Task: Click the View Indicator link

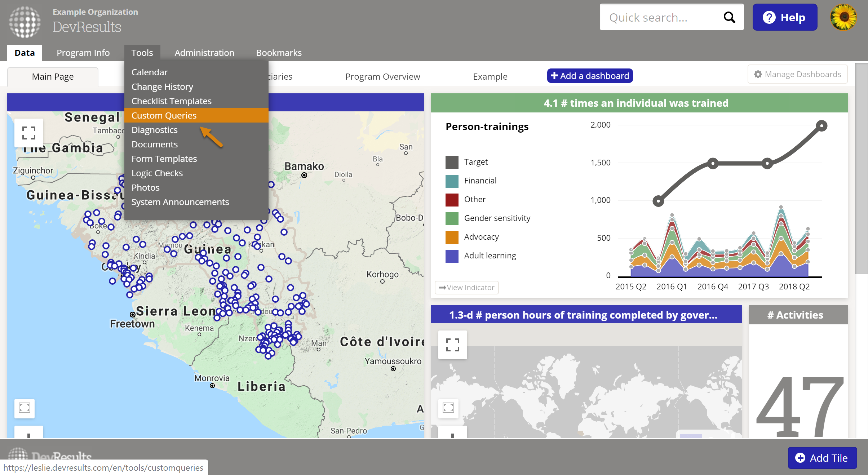Action: tap(466, 288)
